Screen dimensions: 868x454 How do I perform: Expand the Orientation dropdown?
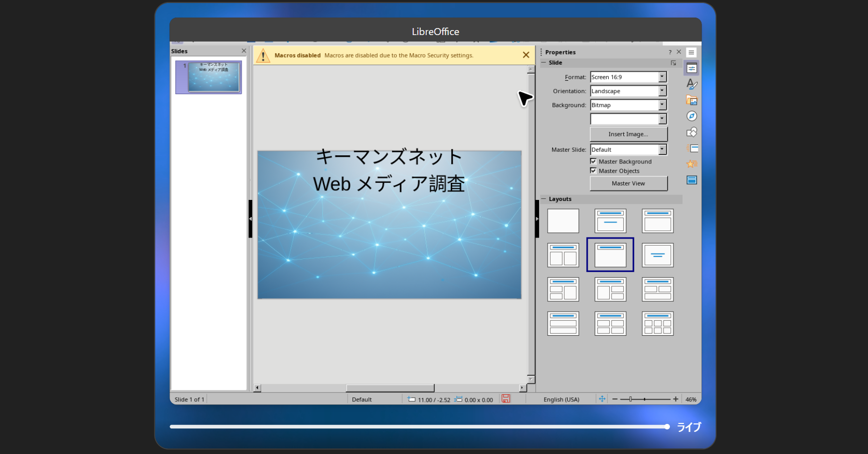coord(662,91)
